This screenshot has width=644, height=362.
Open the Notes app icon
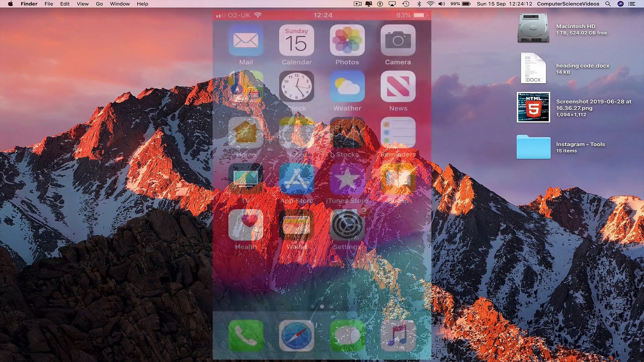(x=296, y=133)
